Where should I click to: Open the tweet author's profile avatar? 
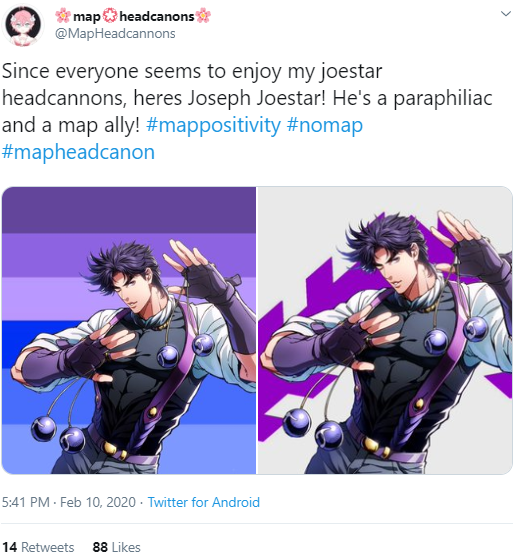coord(23,26)
